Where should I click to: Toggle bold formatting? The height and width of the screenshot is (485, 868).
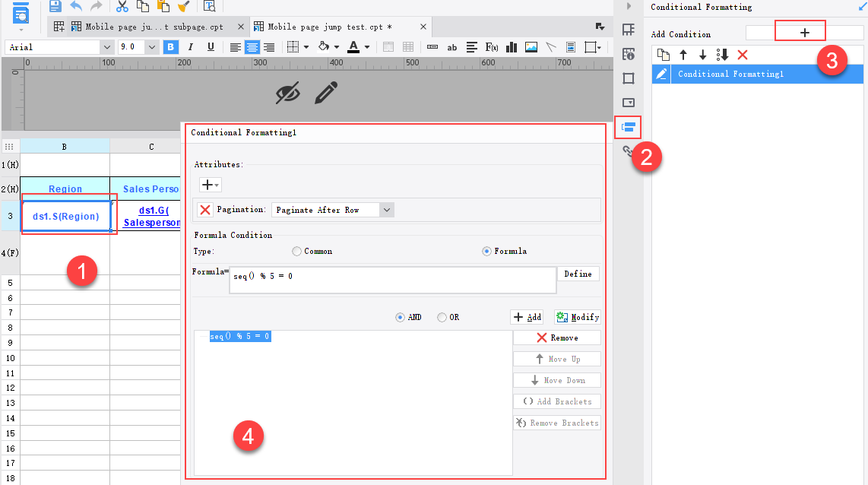[170, 46]
